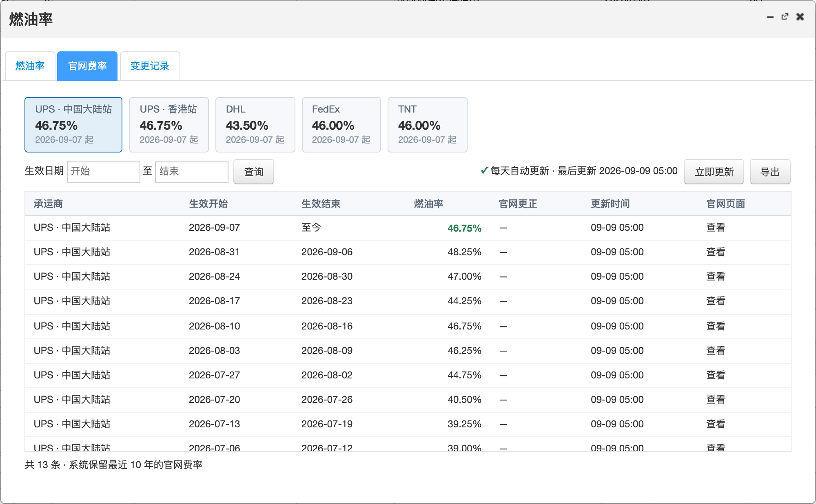Pick the TNT 46.00% card

(x=427, y=124)
